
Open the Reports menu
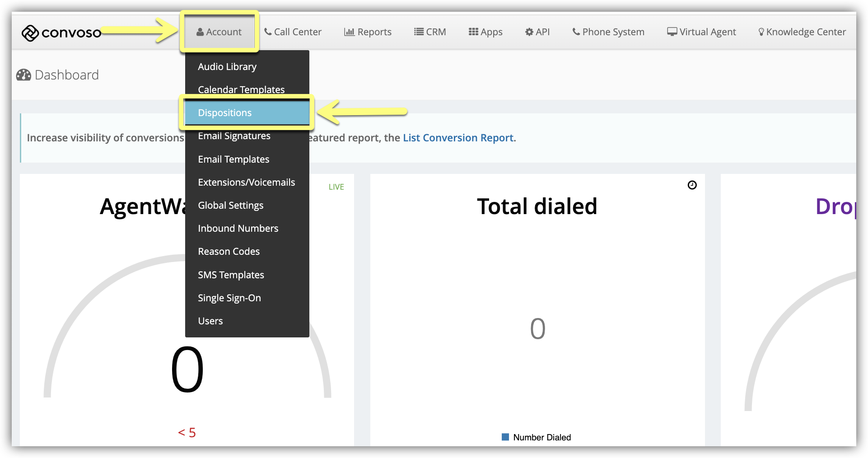(x=368, y=32)
